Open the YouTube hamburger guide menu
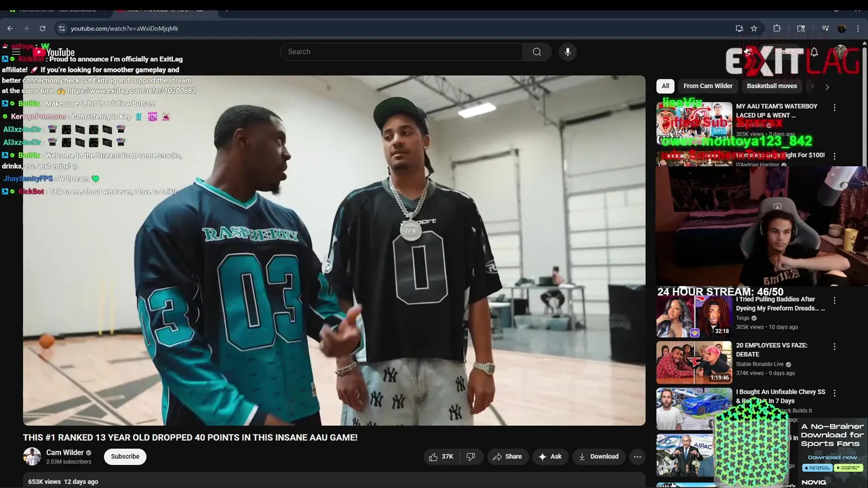Image resolution: width=868 pixels, height=488 pixels. click(16, 52)
